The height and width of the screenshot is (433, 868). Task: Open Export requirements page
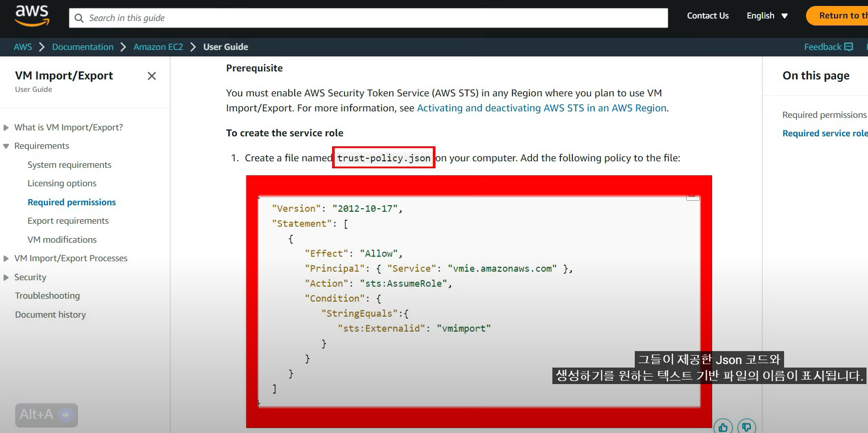pos(68,221)
